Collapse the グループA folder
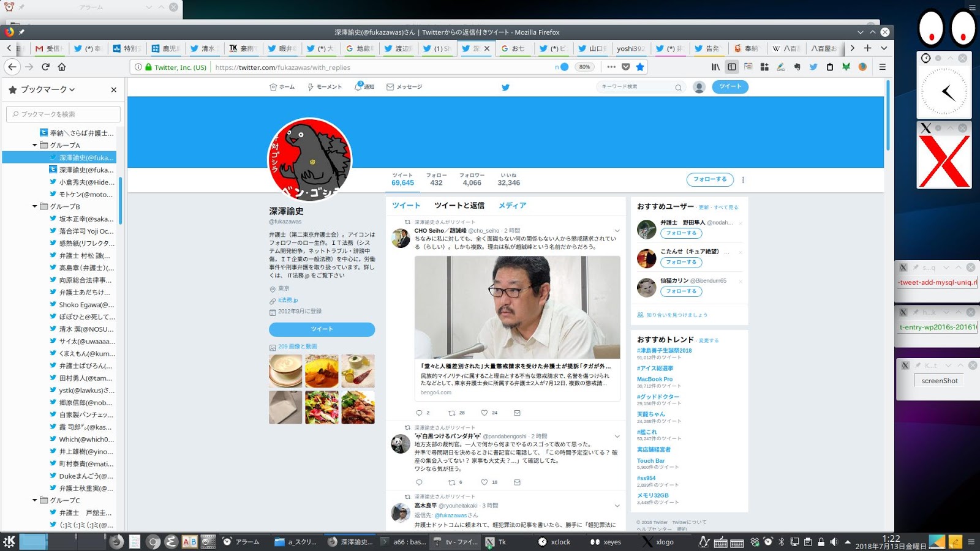The width and height of the screenshot is (980, 551). pos(35,145)
